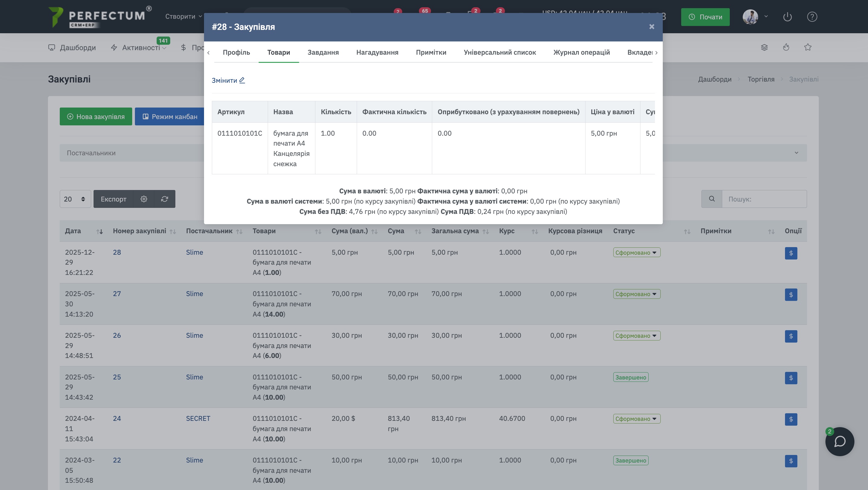The image size is (868, 490).
Task: Open the rows-per-page selector showing 20
Action: point(75,199)
